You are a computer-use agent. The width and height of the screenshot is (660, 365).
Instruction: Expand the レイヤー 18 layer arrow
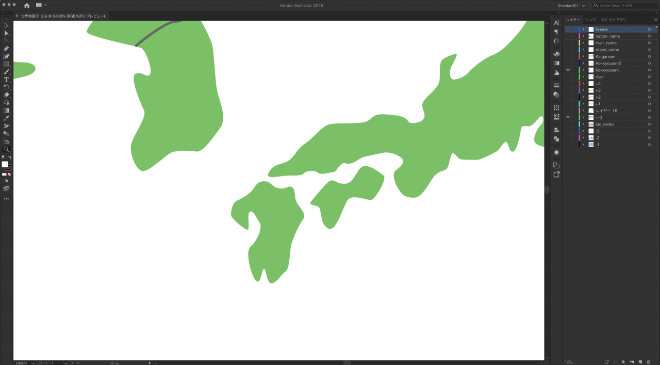583,111
